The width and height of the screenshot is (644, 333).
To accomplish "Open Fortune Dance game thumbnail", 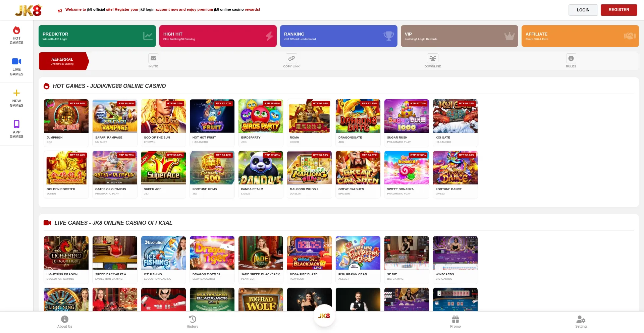I will (455, 168).
